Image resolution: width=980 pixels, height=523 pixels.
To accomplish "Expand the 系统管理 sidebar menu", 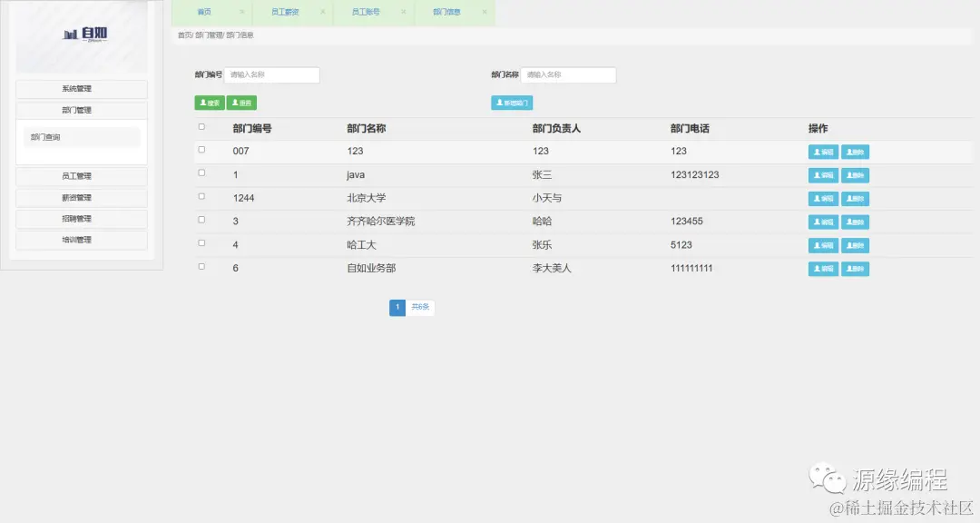I will point(82,88).
